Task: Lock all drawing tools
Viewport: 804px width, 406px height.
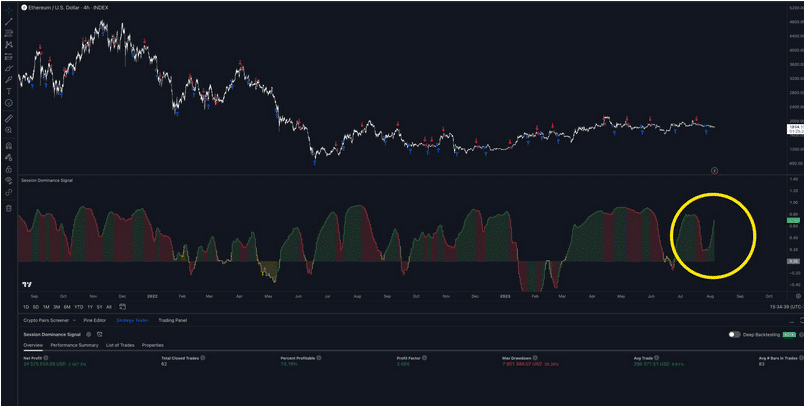Action: [9, 169]
